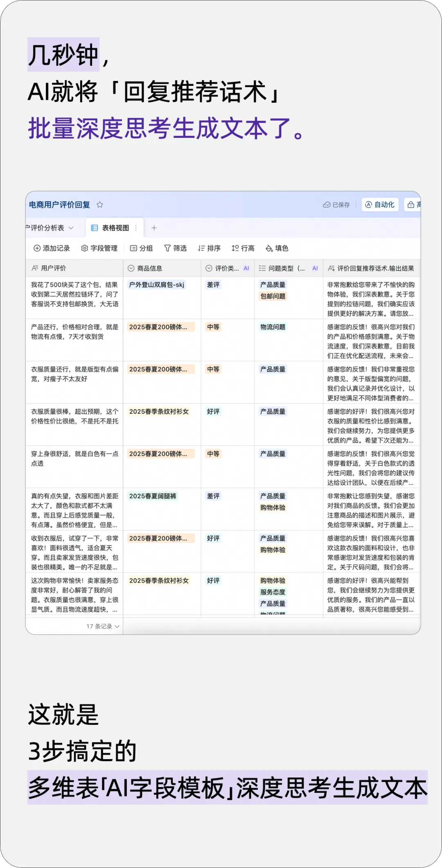
Task: Select the 包邮问题 tag
Action: point(273,296)
